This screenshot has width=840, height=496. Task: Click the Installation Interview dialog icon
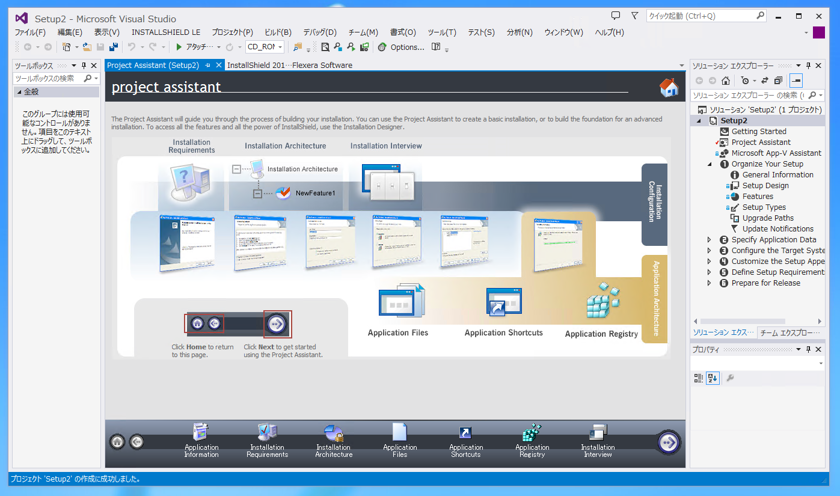click(388, 182)
